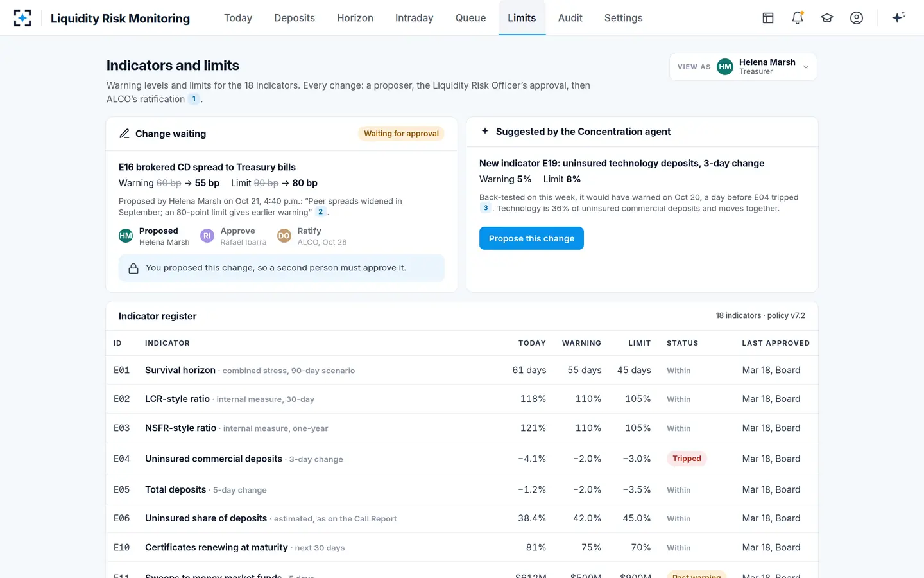924x578 pixels.
Task: Click Helena Marsh's HM avatar in Proposed step
Action: click(x=126, y=236)
